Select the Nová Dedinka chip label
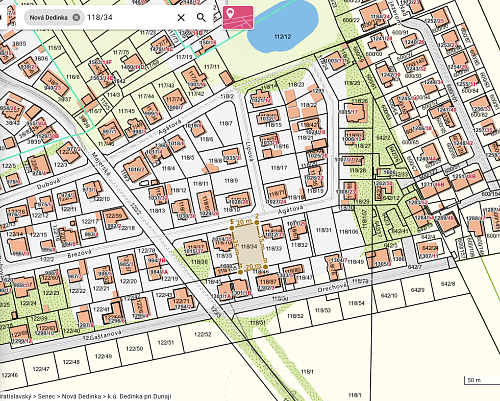 click(48, 17)
